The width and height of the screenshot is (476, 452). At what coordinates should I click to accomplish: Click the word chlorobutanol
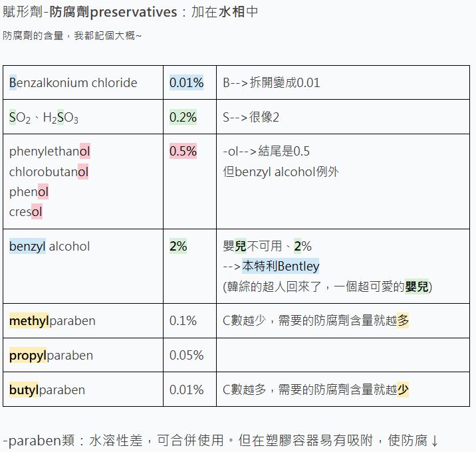(49, 172)
